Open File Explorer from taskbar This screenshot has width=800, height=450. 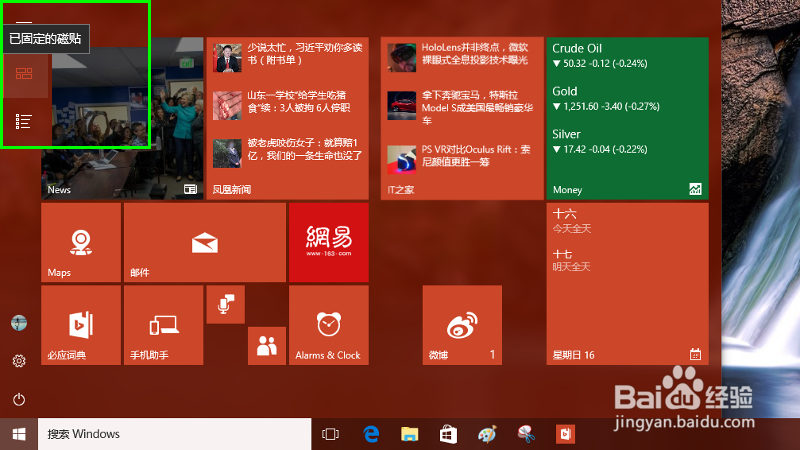(x=409, y=434)
